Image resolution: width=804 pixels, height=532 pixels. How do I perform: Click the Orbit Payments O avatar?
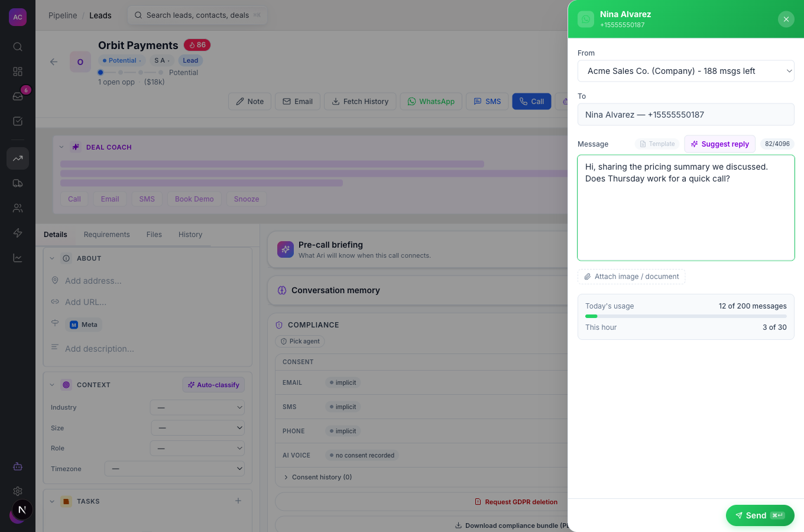80,61
